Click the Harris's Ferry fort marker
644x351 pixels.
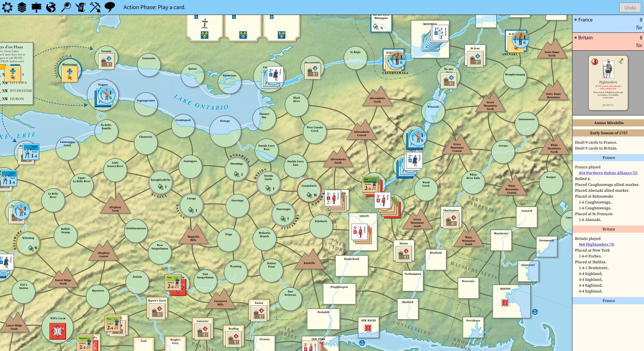(x=157, y=311)
